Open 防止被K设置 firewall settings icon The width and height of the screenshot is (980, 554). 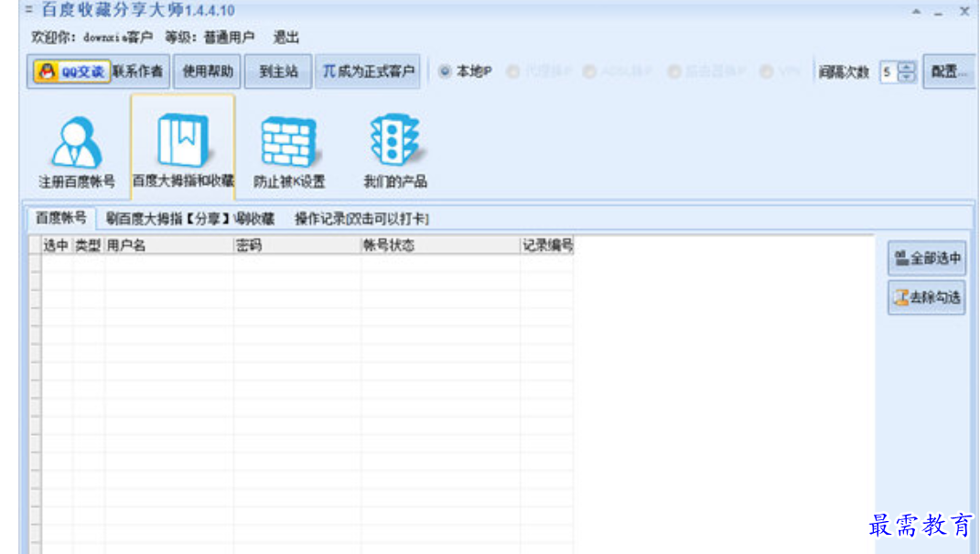tap(289, 152)
